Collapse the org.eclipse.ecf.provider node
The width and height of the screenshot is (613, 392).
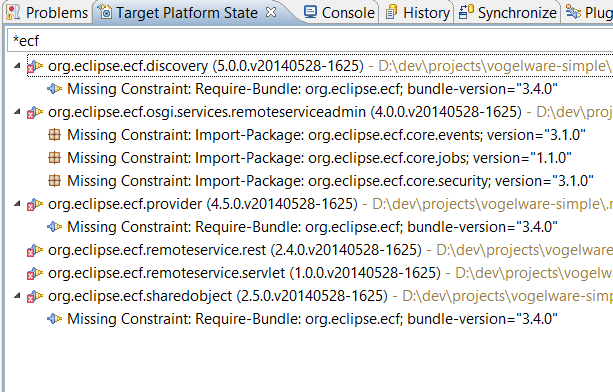click(17, 204)
